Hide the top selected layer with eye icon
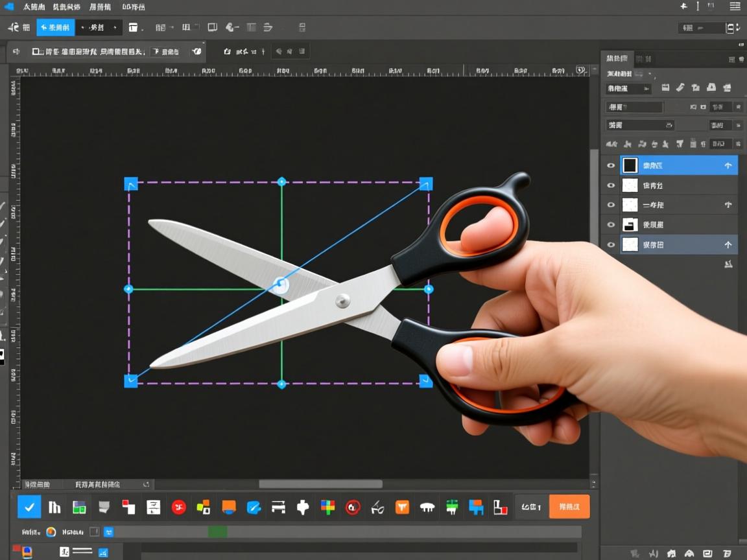The image size is (747, 560). pos(610,166)
